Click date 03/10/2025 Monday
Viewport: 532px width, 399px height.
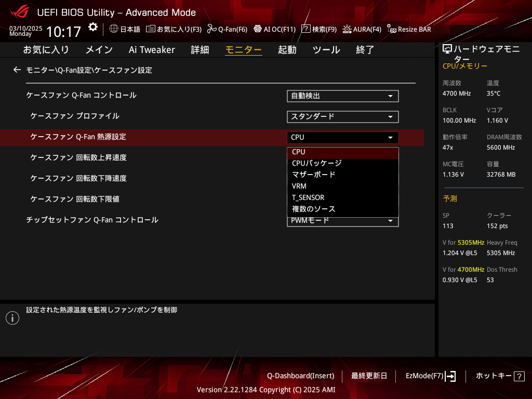(x=26, y=31)
